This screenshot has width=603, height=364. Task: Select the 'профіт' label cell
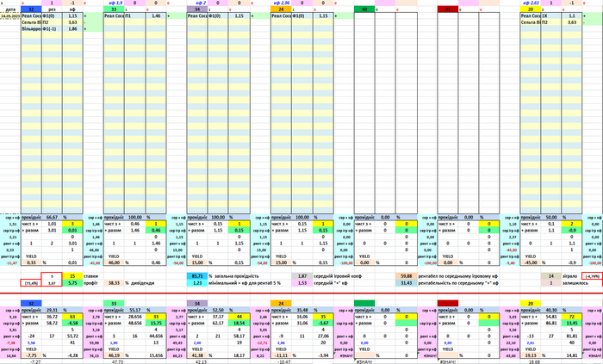[90, 283]
